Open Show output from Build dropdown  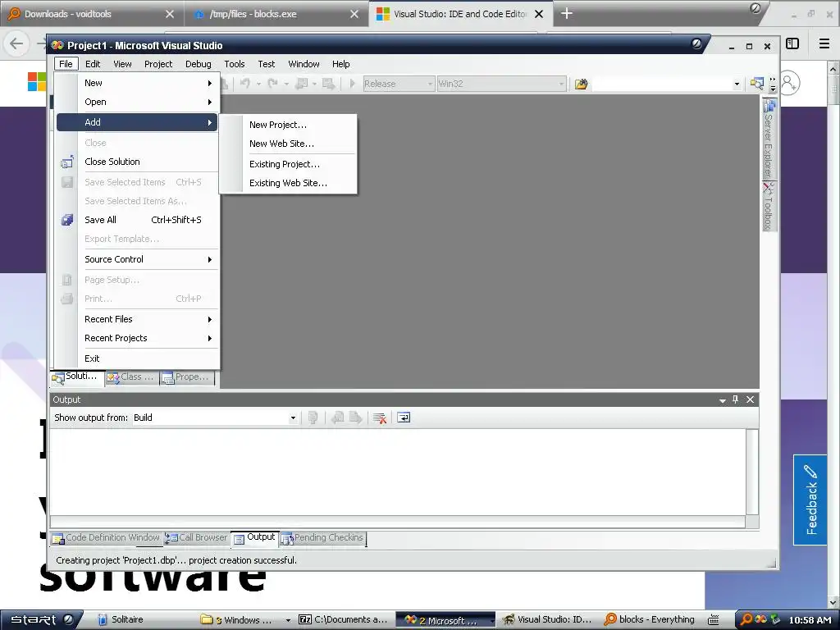(x=293, y=418)
